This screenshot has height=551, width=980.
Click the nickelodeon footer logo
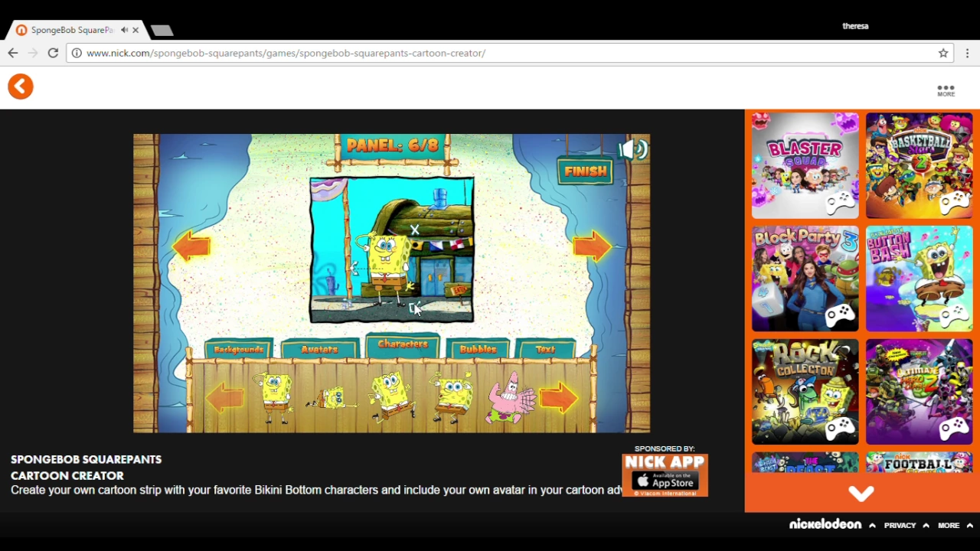coord(825,524)
